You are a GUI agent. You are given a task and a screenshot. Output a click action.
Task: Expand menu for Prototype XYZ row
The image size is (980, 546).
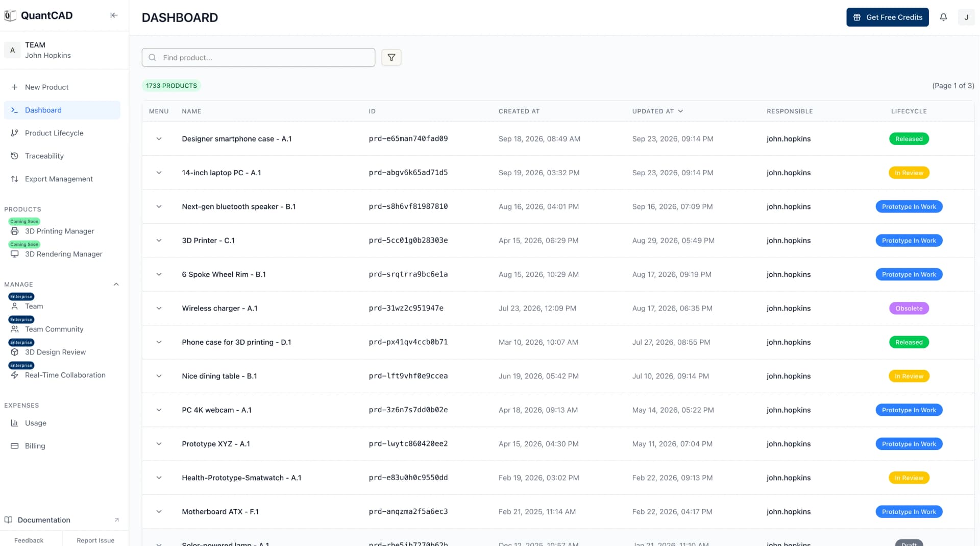159,444
